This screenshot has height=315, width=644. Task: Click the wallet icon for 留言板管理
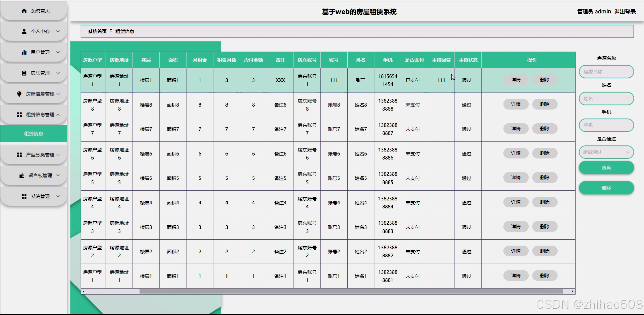pos(22,176)
